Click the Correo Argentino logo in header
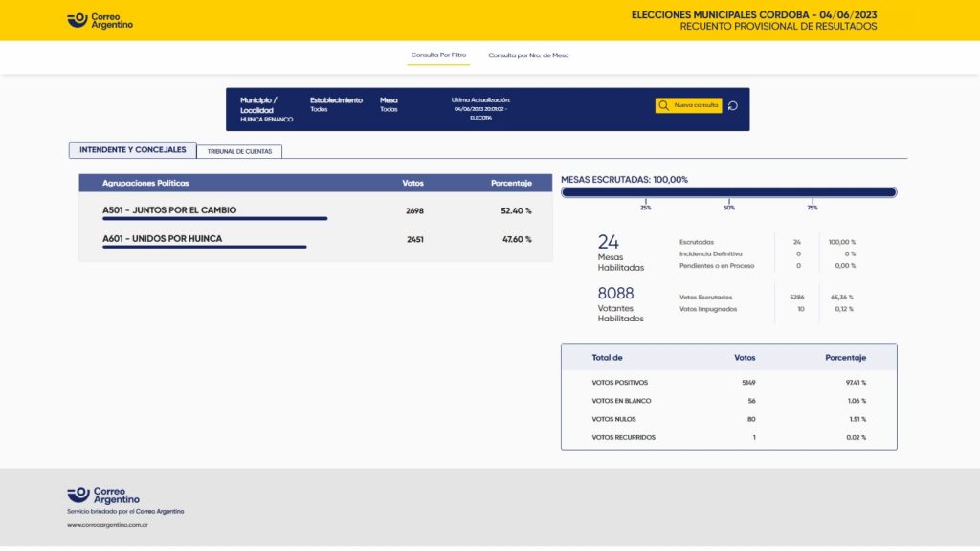Image resolution: width=980 pixels, height=551 pixels. click(100, 21)
